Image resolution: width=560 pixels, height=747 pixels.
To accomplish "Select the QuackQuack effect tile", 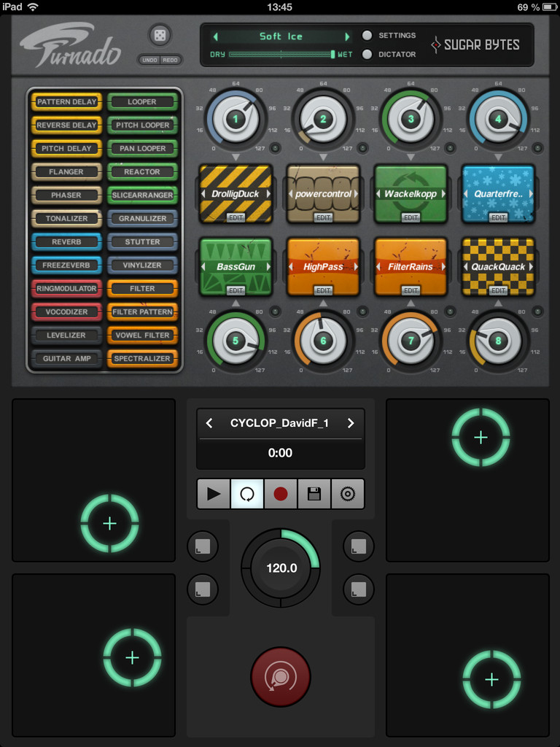I will pyautogui.click(x=498, y=267).
